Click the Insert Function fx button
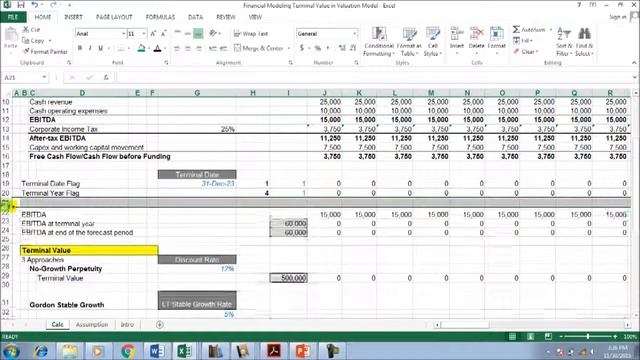The width and height of the screenshot is (640, 360). [x=106, y=77]
